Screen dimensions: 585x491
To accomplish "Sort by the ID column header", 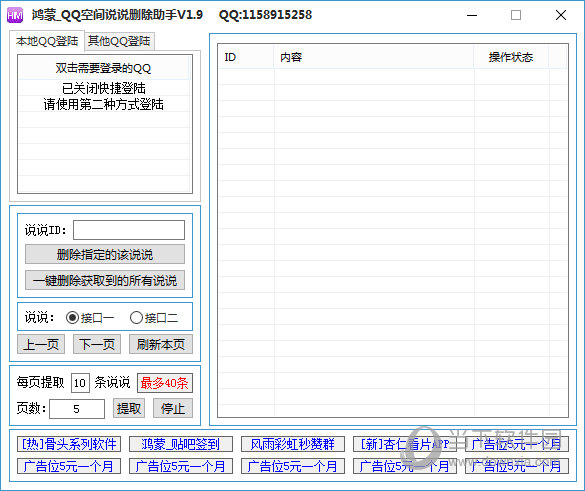I will (x=246, y=57).
